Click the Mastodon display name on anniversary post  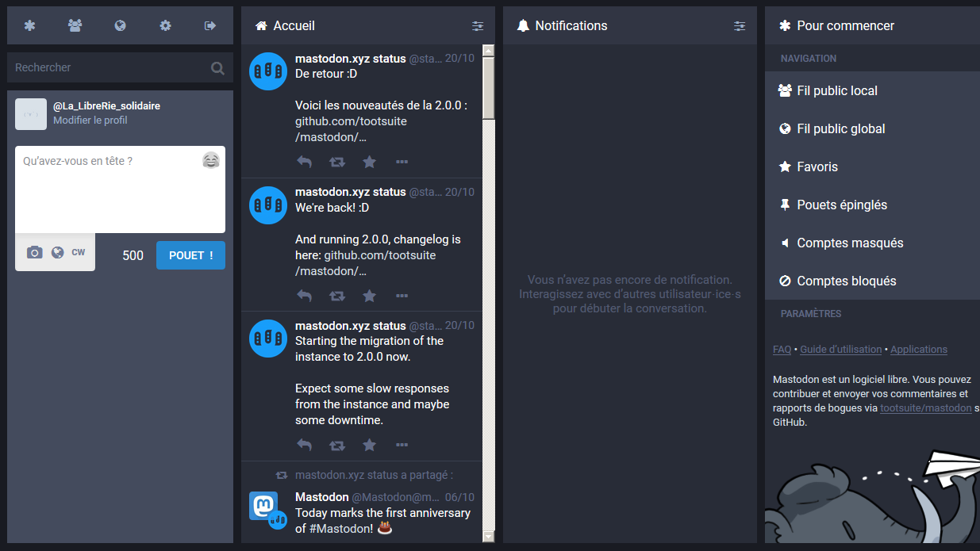click(321, 497)
